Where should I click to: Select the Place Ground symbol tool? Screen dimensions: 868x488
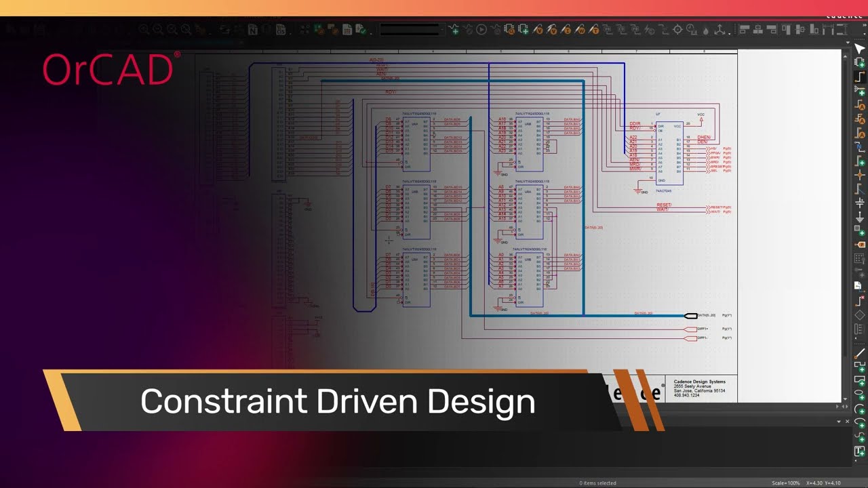click(860, 217)
